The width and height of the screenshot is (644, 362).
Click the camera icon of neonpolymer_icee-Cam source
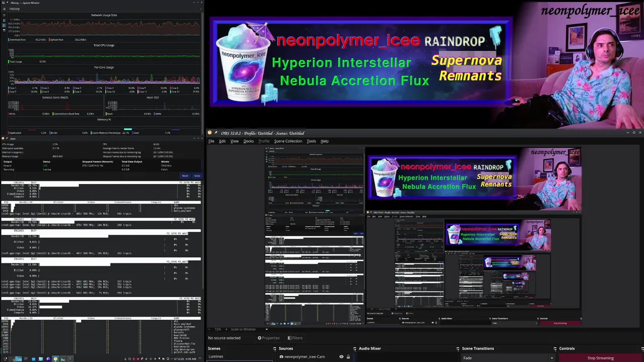point(282,357)
